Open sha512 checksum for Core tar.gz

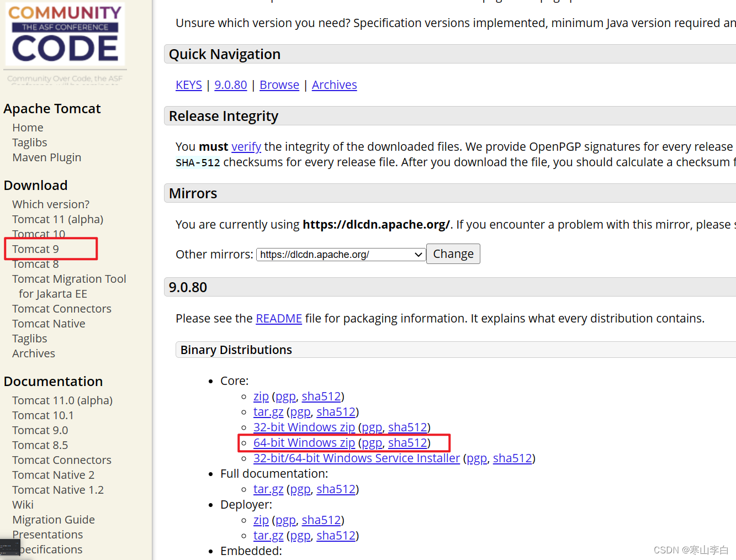[x=336, y=412]
